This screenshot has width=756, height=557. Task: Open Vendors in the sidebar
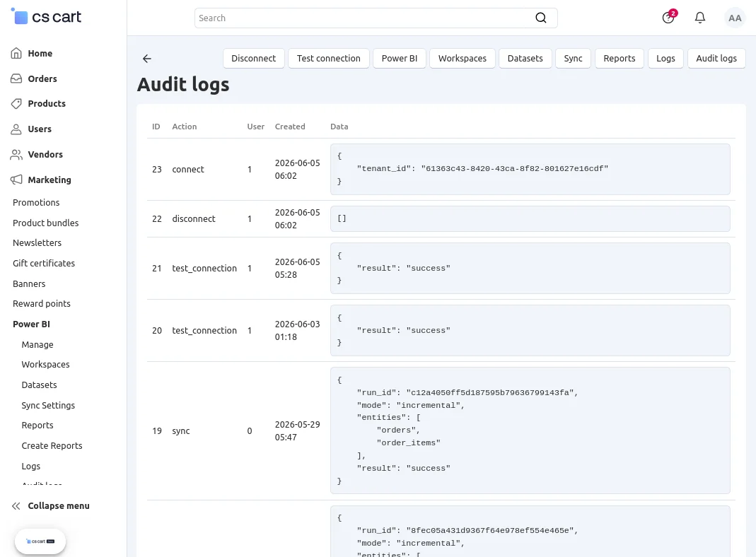[45, 155]
